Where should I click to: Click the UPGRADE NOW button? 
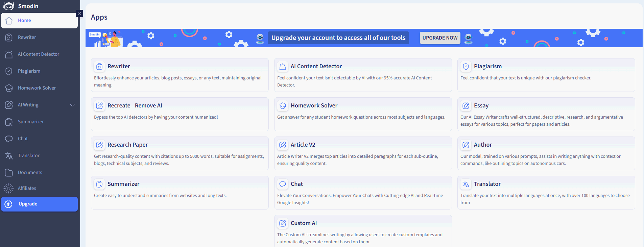click(440, 38)
